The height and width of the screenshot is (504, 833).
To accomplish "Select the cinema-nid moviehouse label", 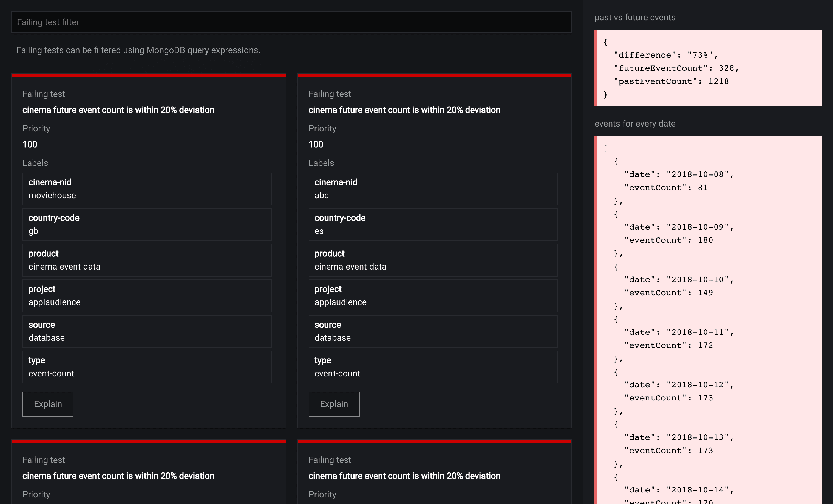I will (147, 189).
